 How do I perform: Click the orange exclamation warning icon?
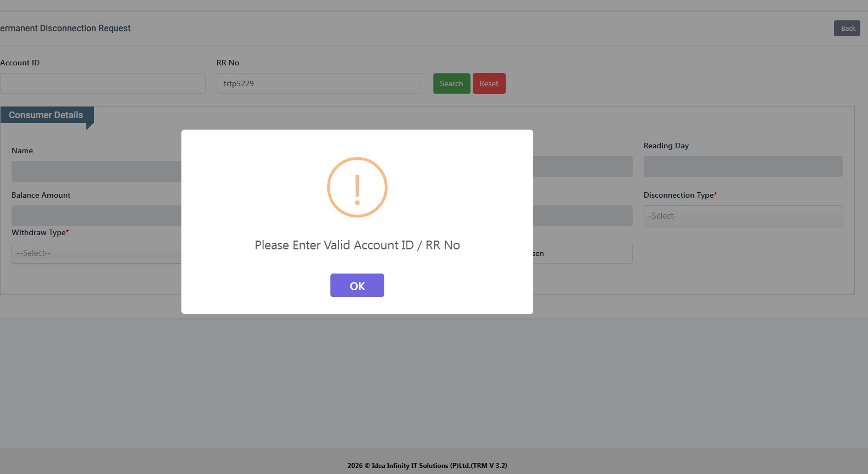click(357, 187)
